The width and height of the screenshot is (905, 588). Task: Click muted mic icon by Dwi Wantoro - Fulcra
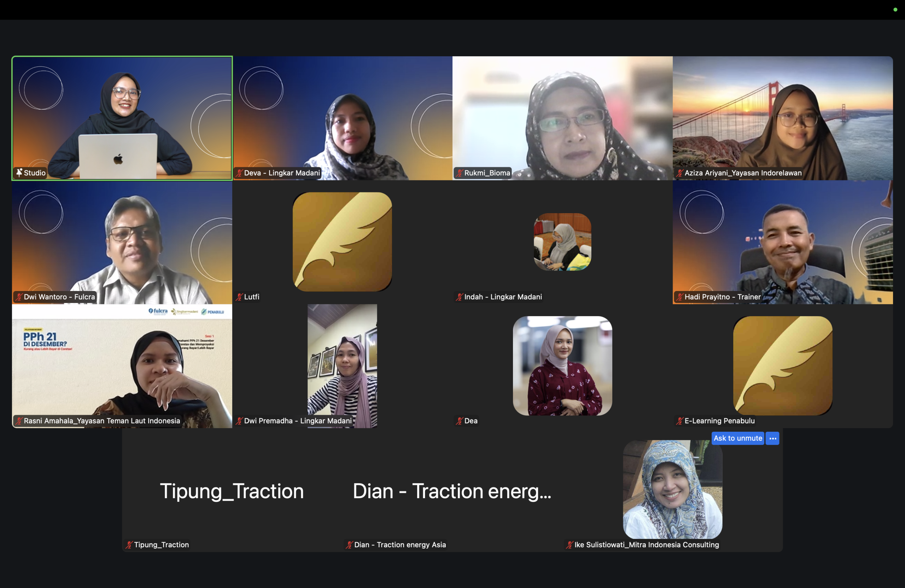click(x=19, y=297)
